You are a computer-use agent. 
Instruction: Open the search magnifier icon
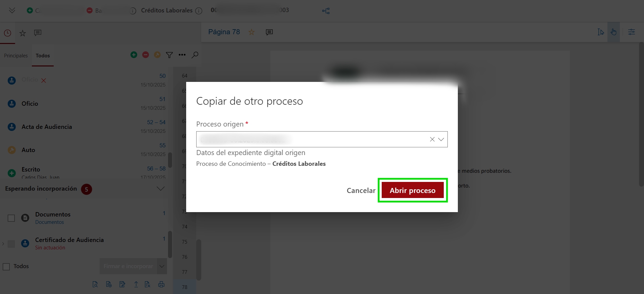(x=195, y=55)
